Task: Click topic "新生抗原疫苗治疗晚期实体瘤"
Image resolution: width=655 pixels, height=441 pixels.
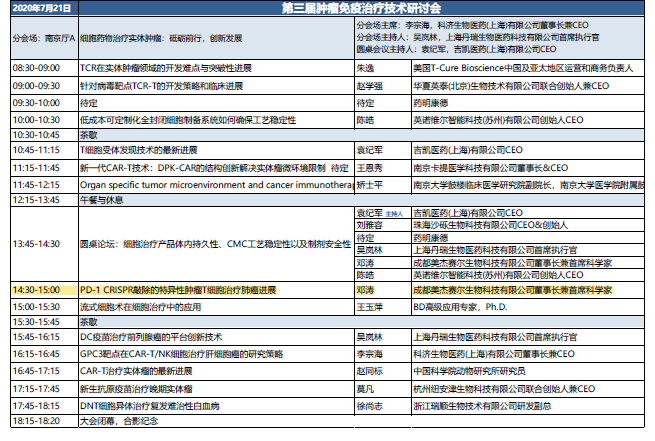Action: (136, 389)
